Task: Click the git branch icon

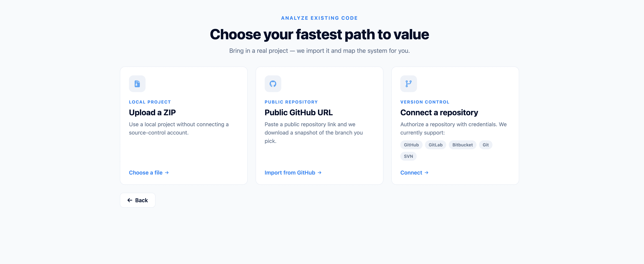Action: click(x=408, y=84)
